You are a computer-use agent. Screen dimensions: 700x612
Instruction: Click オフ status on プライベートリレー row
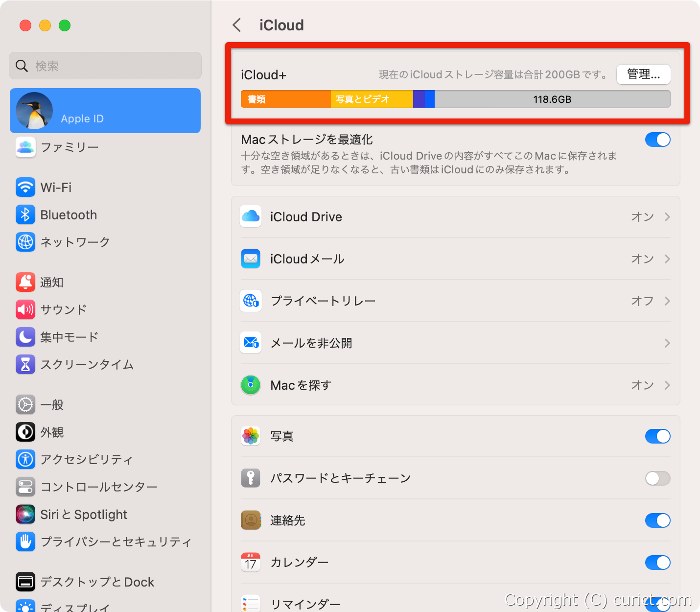[x=642, y=301]
